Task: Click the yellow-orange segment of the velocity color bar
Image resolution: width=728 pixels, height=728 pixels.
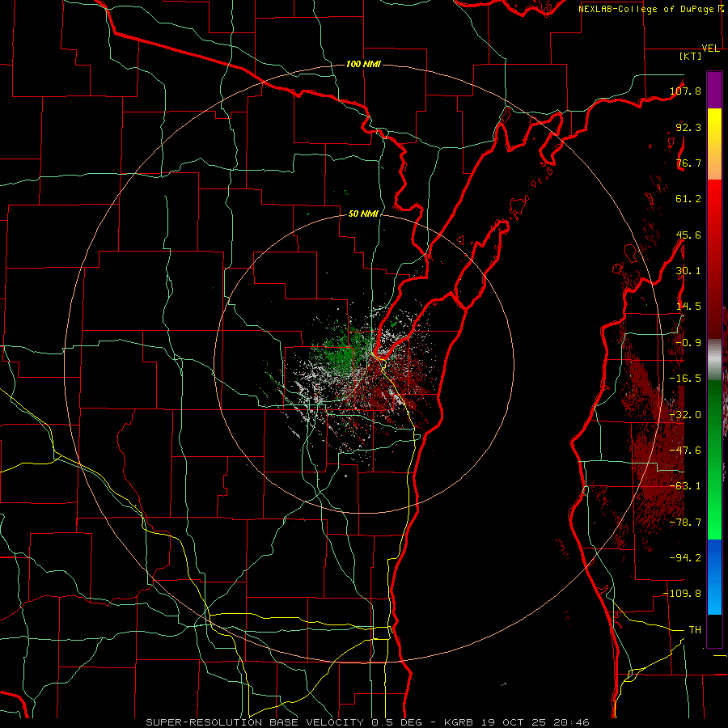Action: (714, 144)
